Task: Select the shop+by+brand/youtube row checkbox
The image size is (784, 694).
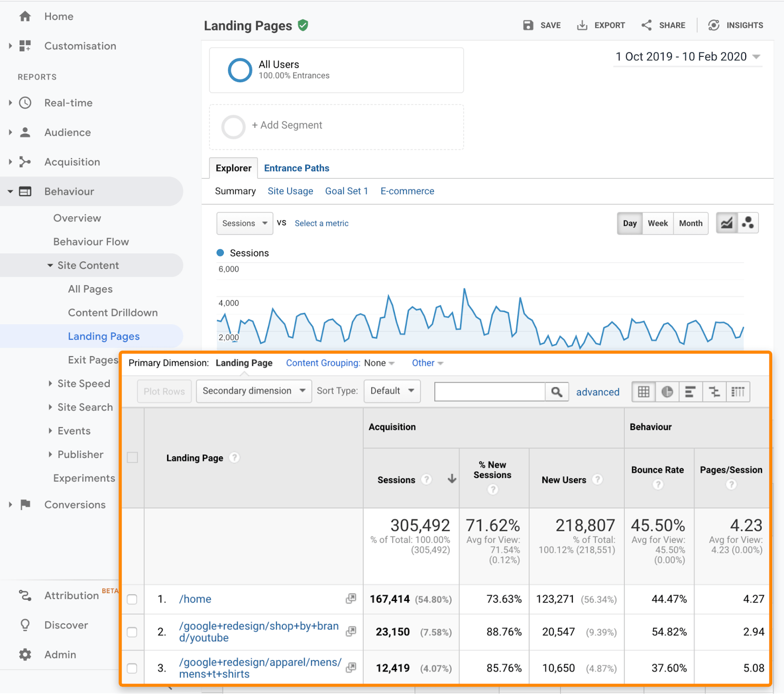Action: click(132, 632)
